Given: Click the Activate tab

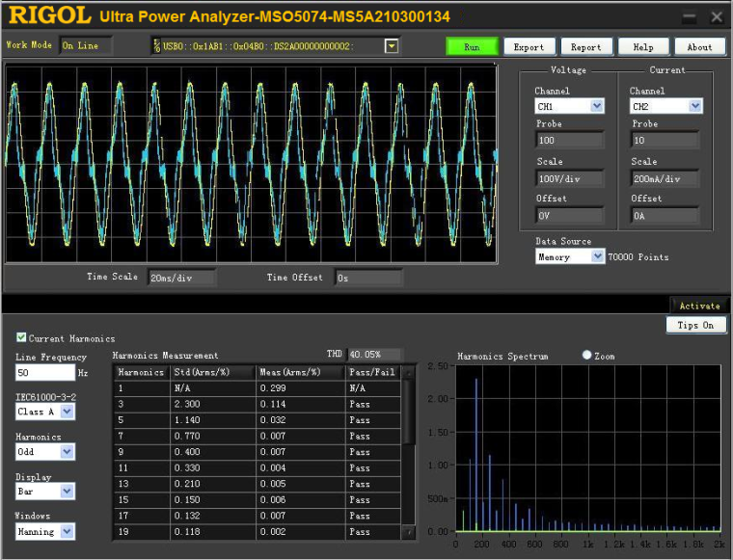Looking at the screenshot, I should [699, 306].
